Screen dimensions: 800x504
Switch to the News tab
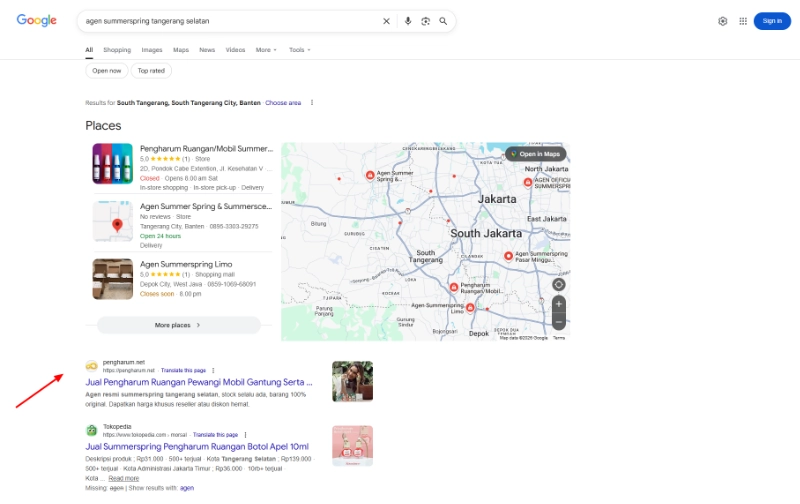[207, 49]
